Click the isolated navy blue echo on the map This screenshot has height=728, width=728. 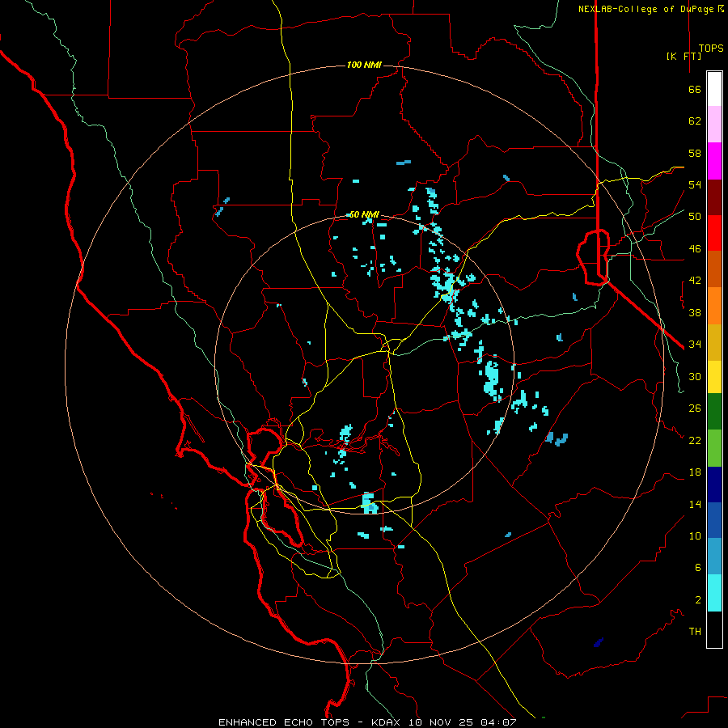tap(599, 642)
